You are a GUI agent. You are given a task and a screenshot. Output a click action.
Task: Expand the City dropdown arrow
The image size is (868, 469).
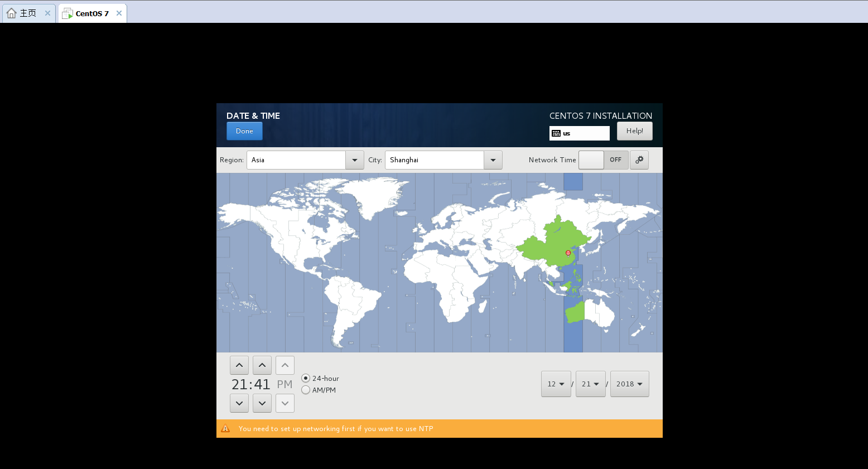click(x=493, y=160)
